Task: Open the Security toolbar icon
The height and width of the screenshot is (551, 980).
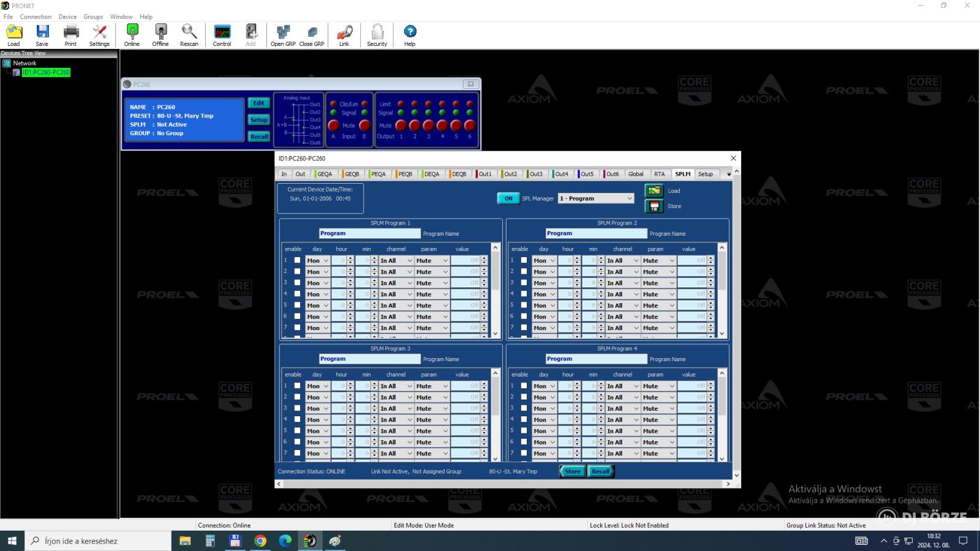Action: (x=377, y=35)
